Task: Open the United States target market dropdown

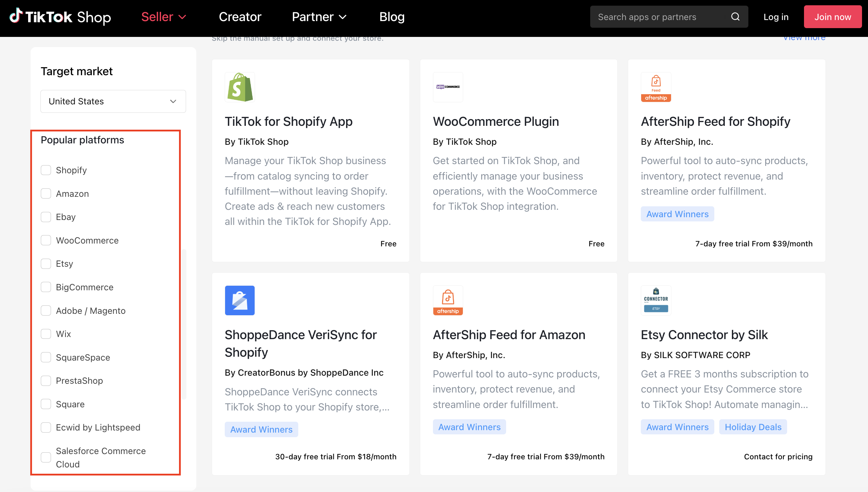Action: (113, 101)
